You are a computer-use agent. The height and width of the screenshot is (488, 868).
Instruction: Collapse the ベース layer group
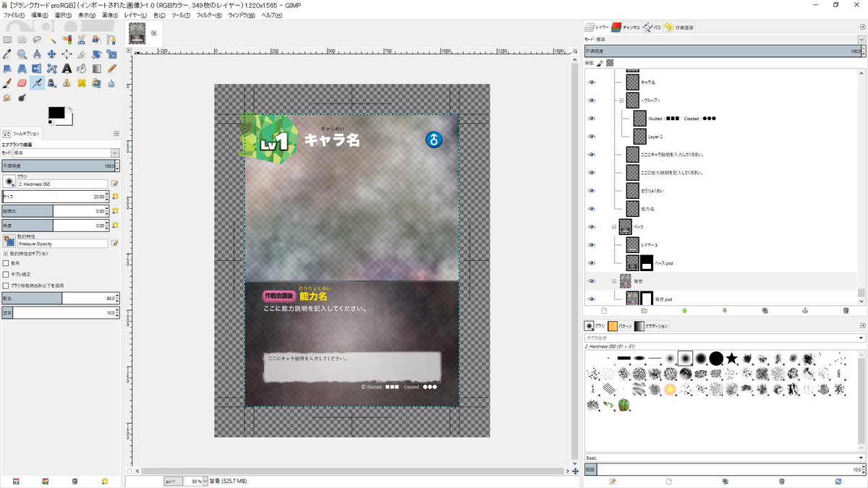coord(613,227)
